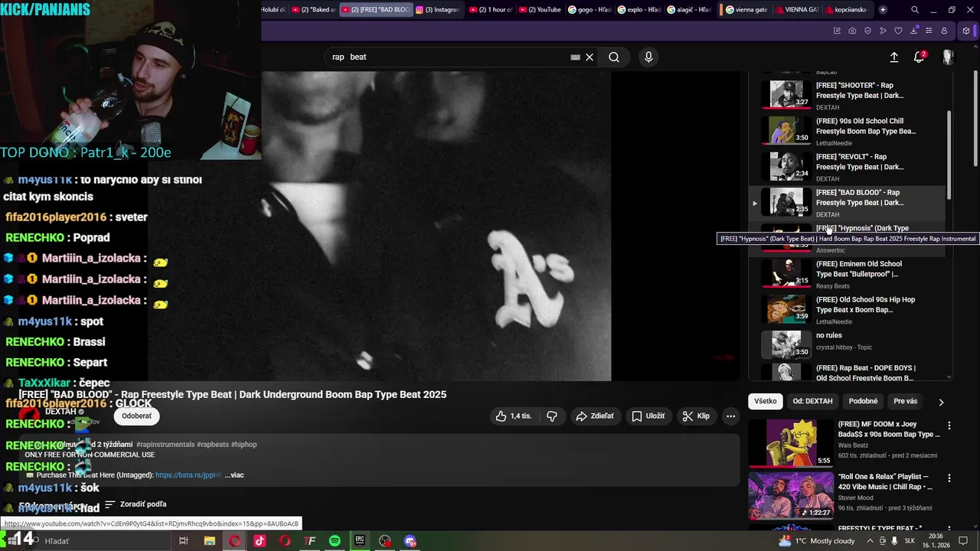Select the Podobné filter chip

tap(863, 402)
